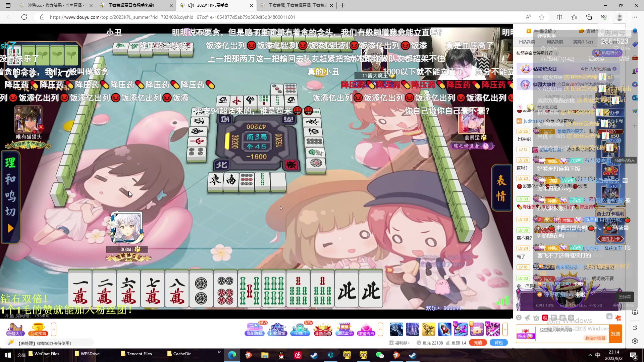Screen dimensions: 644x362
Task: Toggle the 理 auto-arrange mahjong button
Action: [x=10, y=163]
